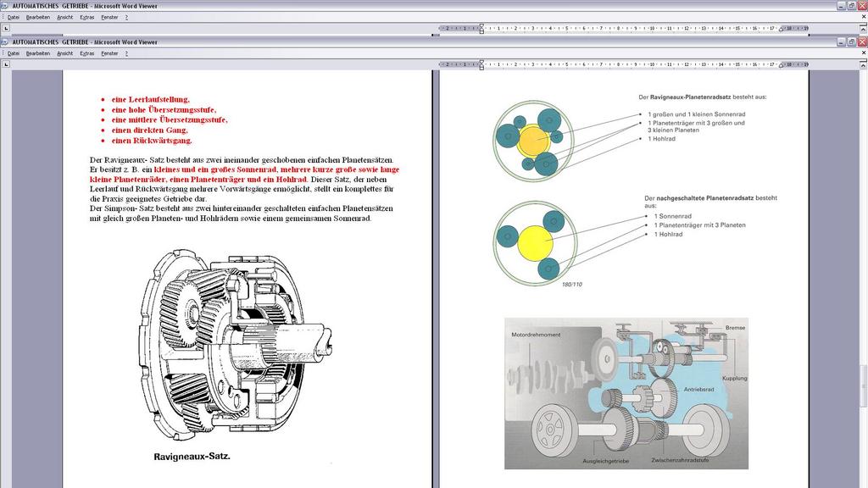
Task: Click the 'Antriebsrad' label in the illustration
Action: pos(698,390)
